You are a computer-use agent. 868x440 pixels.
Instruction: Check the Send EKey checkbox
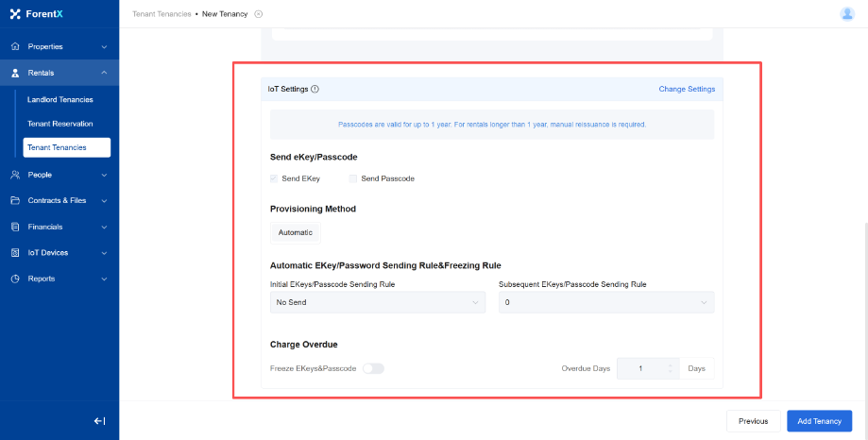274,178
